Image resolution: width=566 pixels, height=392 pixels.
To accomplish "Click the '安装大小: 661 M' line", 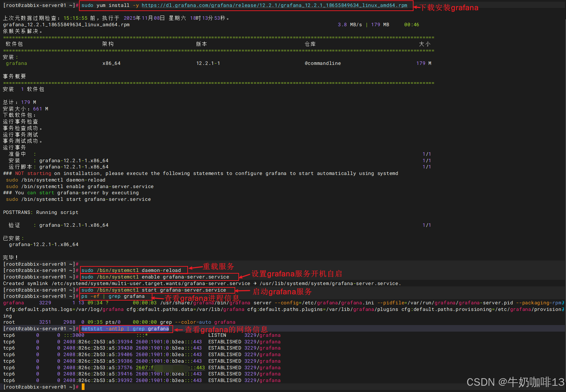I will [26, 109].
